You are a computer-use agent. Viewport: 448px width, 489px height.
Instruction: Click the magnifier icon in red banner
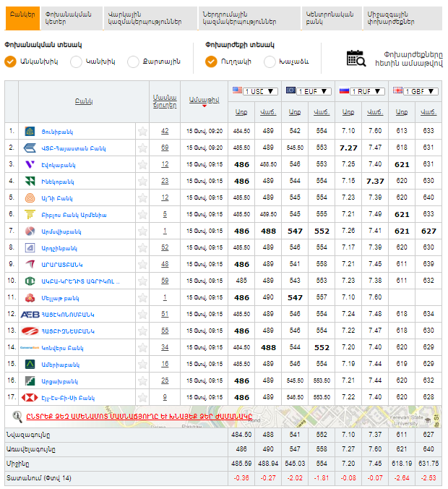pyautogui.click(x=16, y=416)
